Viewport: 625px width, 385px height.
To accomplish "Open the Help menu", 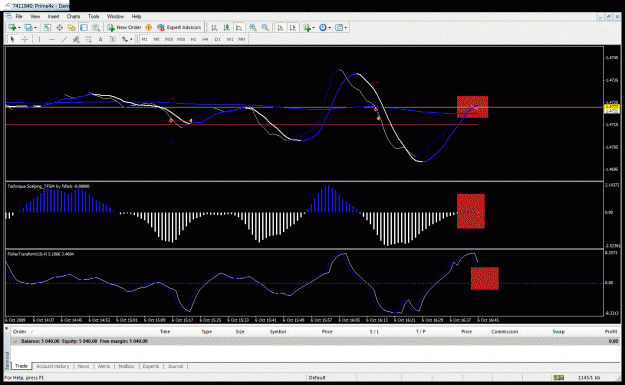I will [136, 16].
